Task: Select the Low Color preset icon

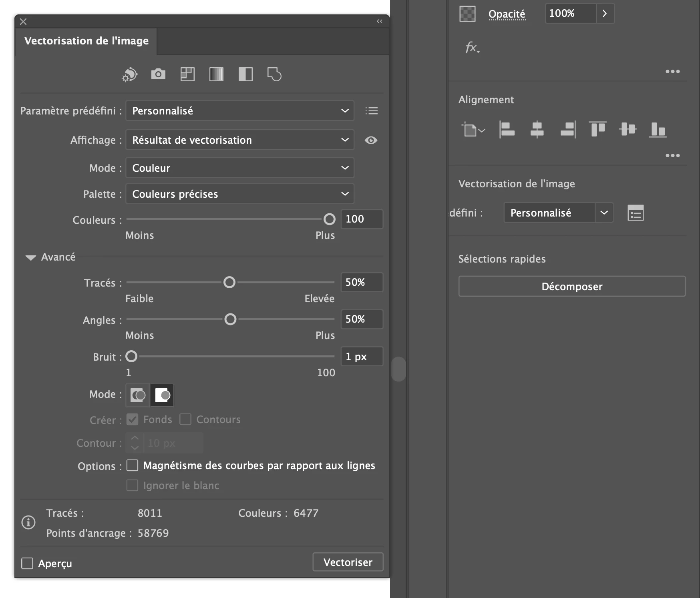Action: pos(187,74)
